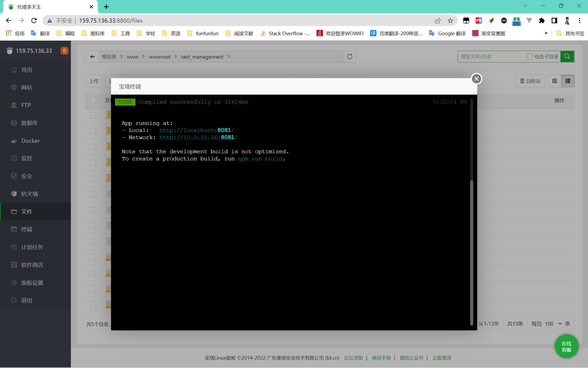Screen dimensions: 588x368
Task: Click the refresh icon in path bar
Action: pyautogui.click(x=350, y=57)
